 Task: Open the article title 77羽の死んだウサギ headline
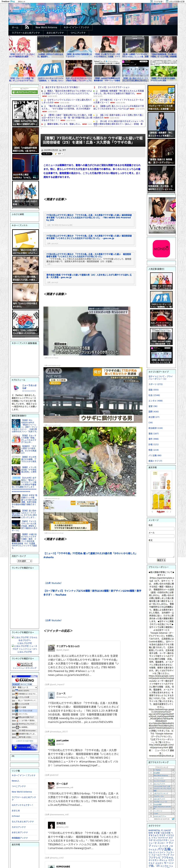(93, 140)
